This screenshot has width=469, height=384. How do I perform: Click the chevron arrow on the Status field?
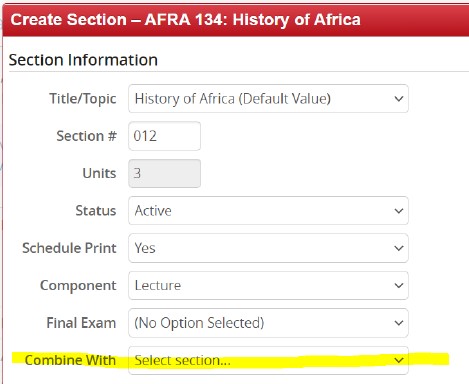coord(399,211)
